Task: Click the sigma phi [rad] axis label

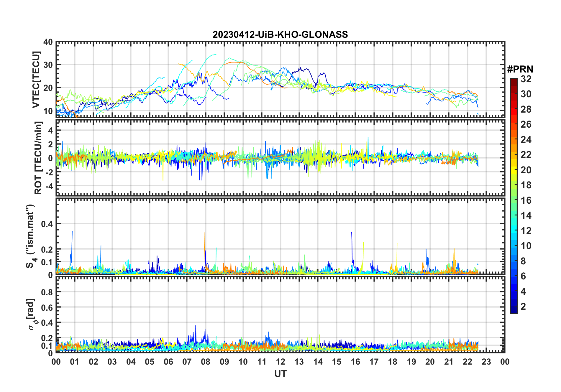Action: click(32, 314)
